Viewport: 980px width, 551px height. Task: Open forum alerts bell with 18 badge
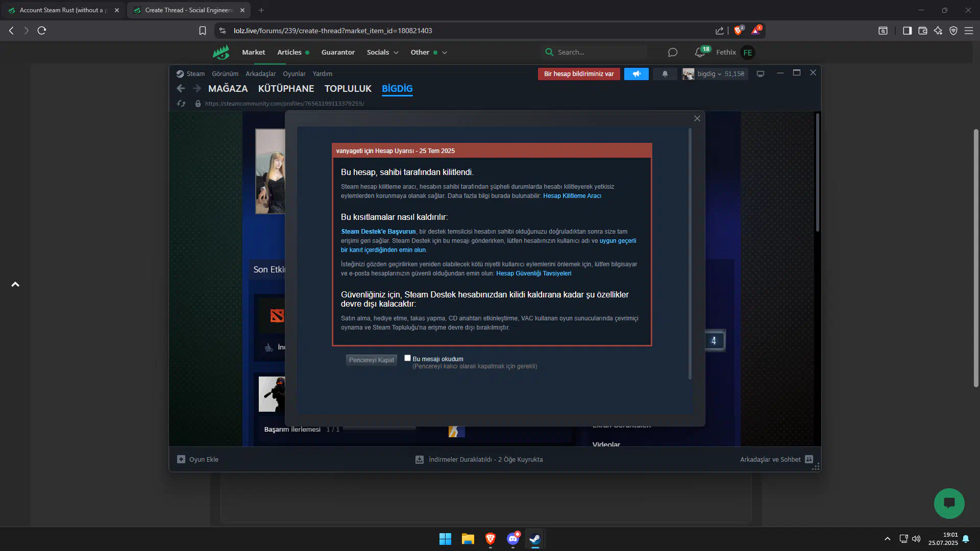700,52
